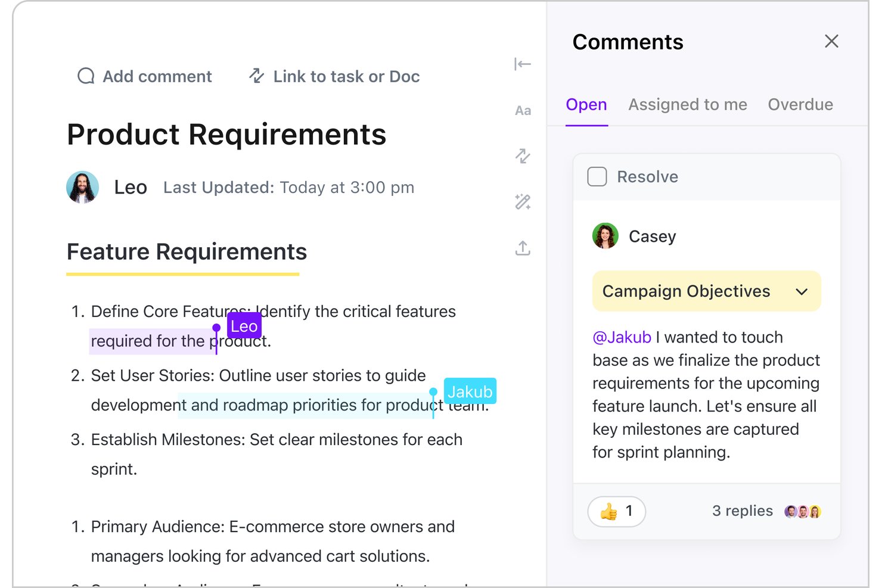
Task: Click the Link to task or Doc icon
Action: (256, 76)
